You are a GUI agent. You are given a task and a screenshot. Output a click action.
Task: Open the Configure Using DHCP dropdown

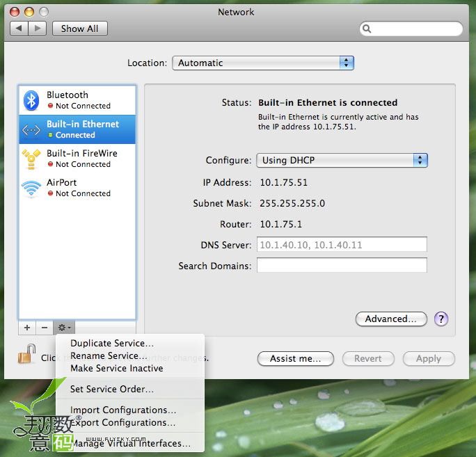(342, 160)
